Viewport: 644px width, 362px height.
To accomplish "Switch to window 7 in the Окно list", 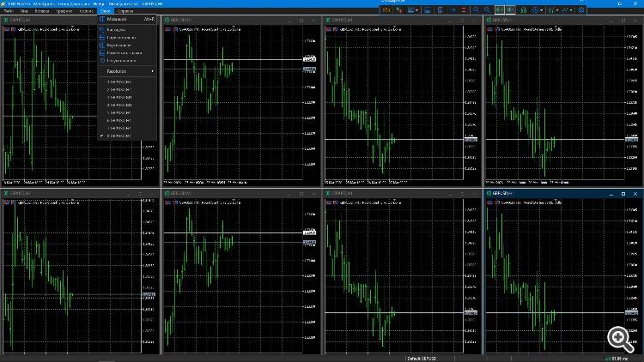I will 127,128.
